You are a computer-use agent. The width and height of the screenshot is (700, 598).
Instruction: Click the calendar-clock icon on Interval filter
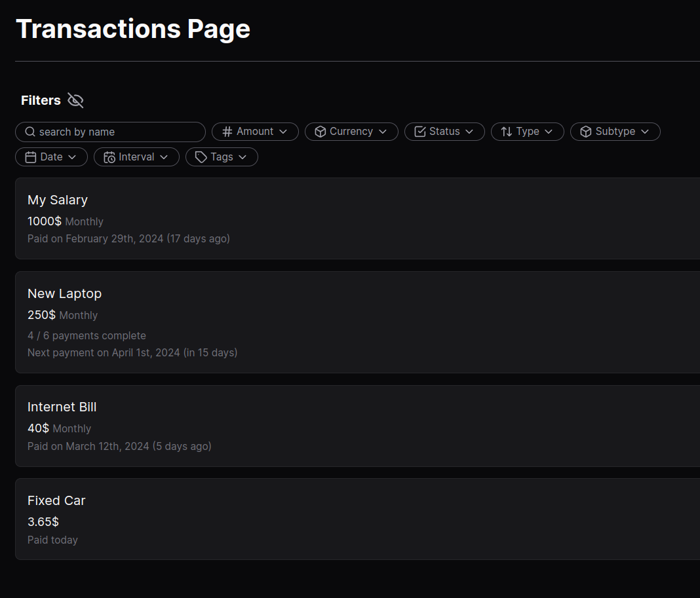point(109,157)
